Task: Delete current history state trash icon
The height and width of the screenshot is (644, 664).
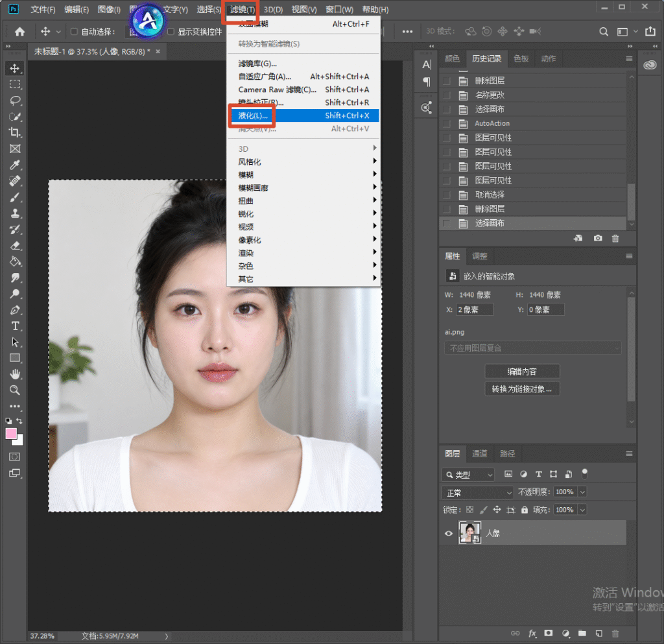Action: tap(615, 239)
